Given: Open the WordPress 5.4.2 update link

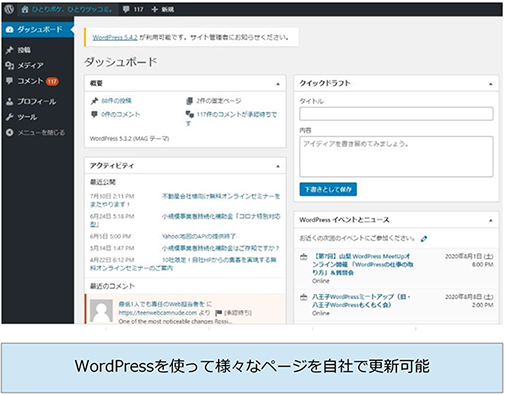Looking at the screenshot, I should point(115,37).
